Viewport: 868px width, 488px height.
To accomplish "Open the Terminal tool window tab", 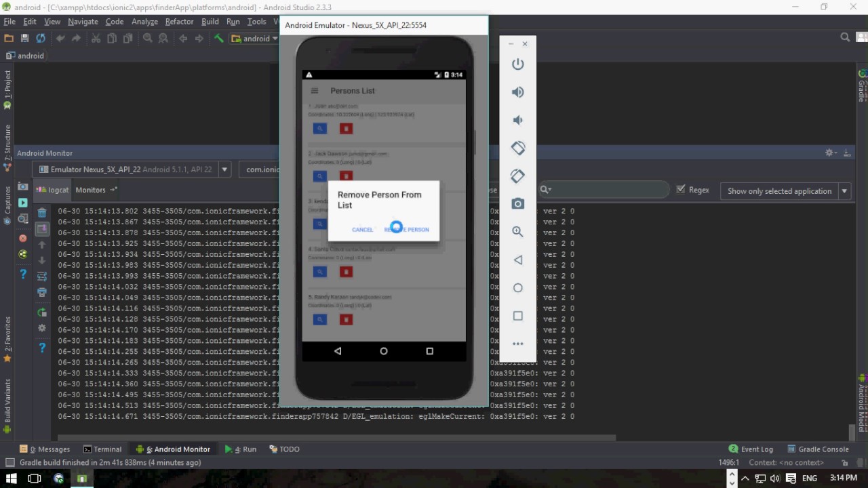I will (x=102, y=449).
